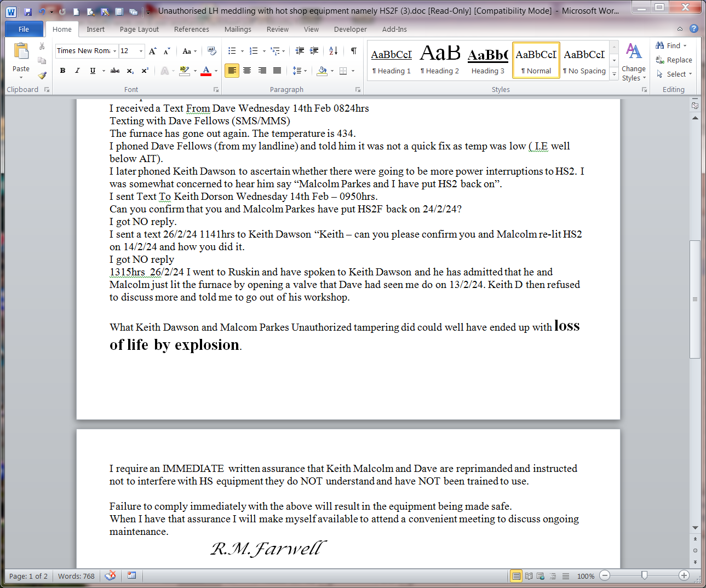Switch to the Insert tab

[95, 30]
